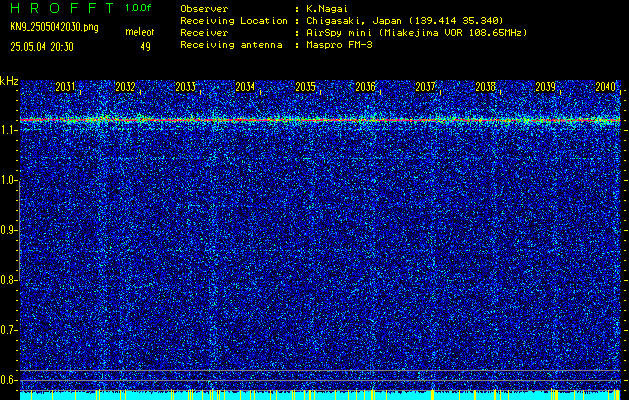Click the 2034 time marker

coord(245,87)
